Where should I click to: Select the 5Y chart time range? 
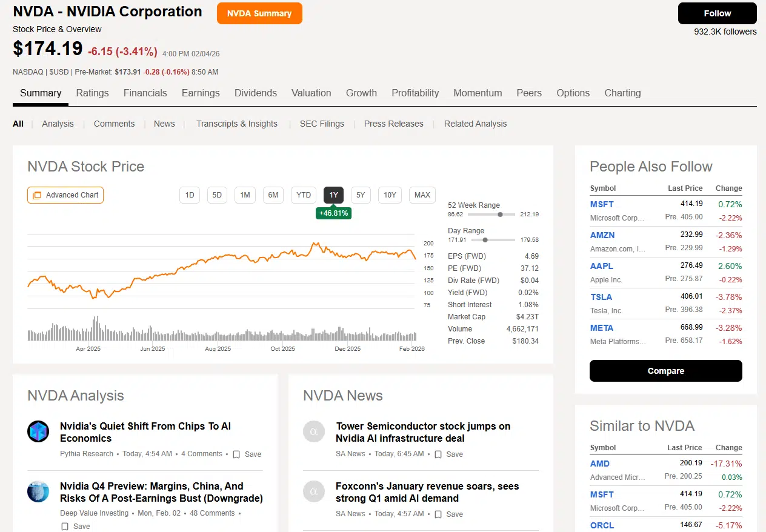click(361, 195)
